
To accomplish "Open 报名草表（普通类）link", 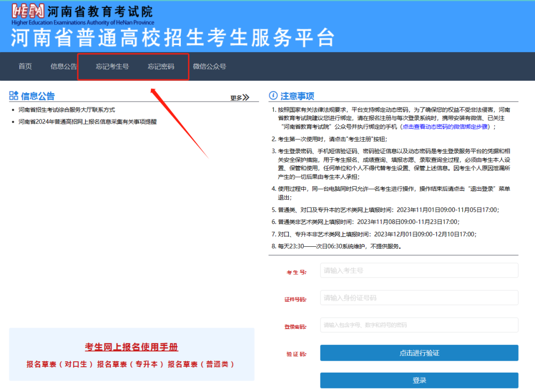I will [x=201, y=364].
